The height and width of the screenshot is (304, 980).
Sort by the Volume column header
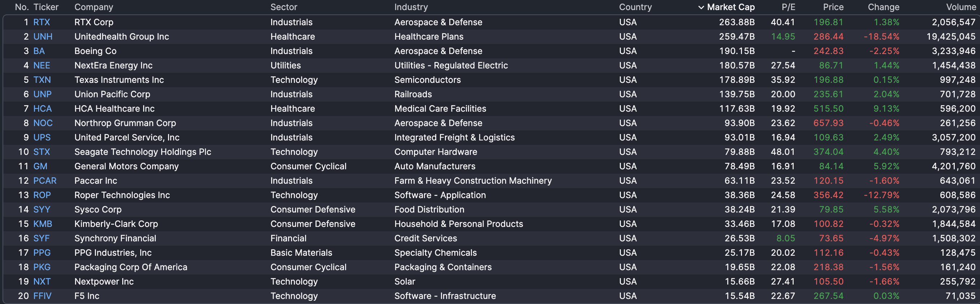(961, 7)
